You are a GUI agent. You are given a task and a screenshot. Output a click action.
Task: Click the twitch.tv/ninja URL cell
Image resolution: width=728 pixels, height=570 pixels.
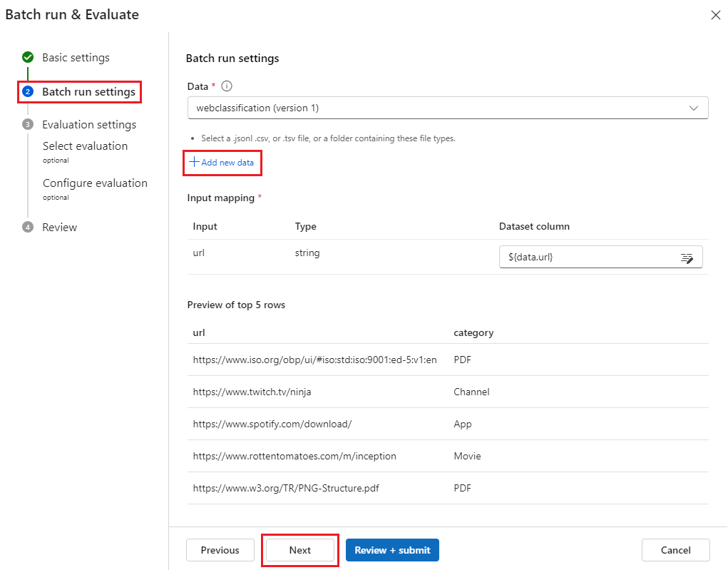[252, 392]
